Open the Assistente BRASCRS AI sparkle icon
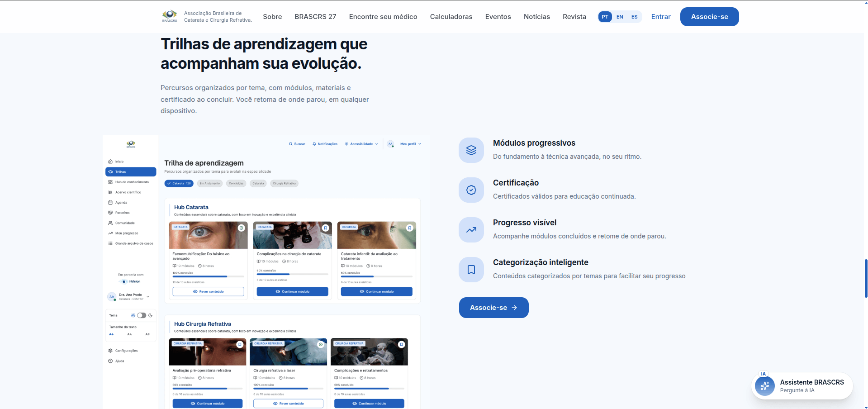This screenshot has height=409, width=868. [x=765, y=386]
